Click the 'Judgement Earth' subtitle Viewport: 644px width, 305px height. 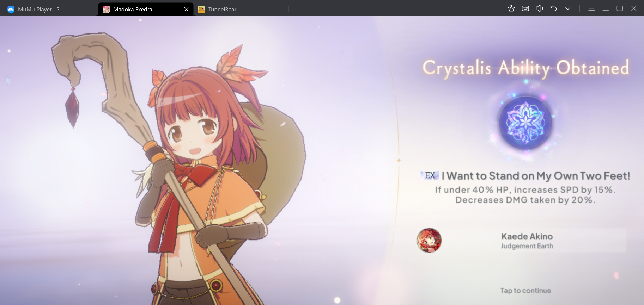pos(527,246)
